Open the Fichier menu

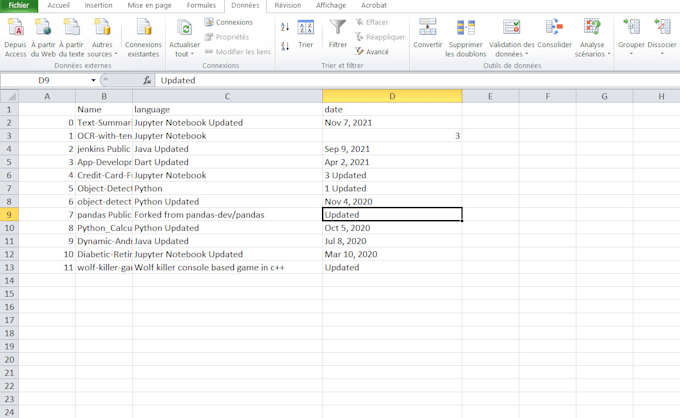pyautogui.click(x=19, y=5)
